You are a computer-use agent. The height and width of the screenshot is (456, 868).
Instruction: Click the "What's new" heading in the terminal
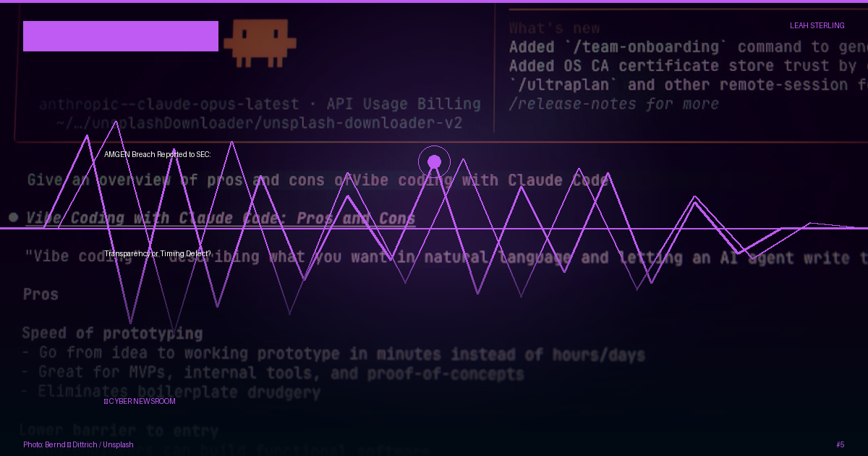point(554,28)
